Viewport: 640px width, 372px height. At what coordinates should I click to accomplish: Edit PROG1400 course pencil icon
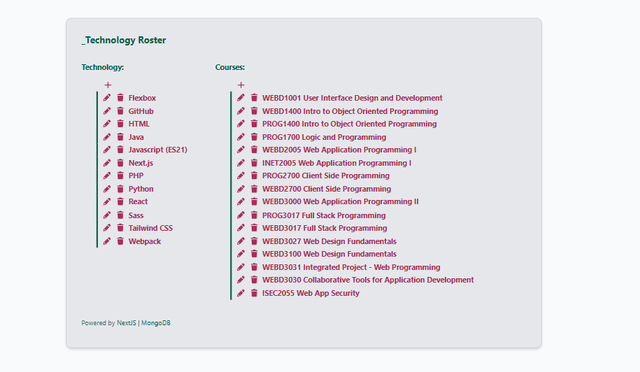click(x=241, y=124)
